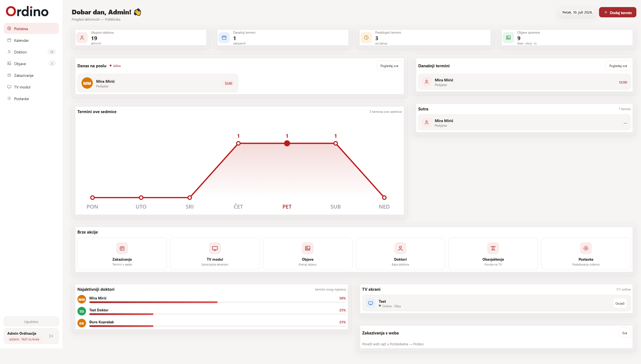Select Postavke in the sidebar
Viewport: 641px width, 364px height.
pos(31,98)
